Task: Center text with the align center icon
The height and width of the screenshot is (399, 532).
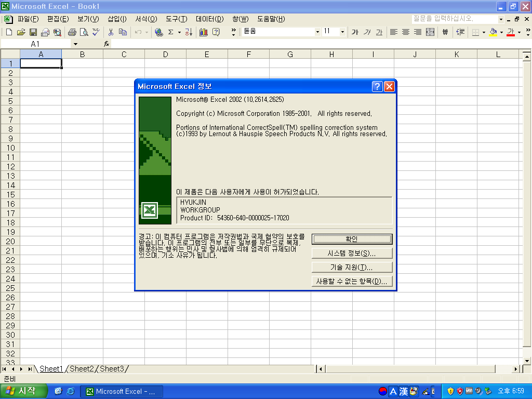Action: tap(405, 32)
